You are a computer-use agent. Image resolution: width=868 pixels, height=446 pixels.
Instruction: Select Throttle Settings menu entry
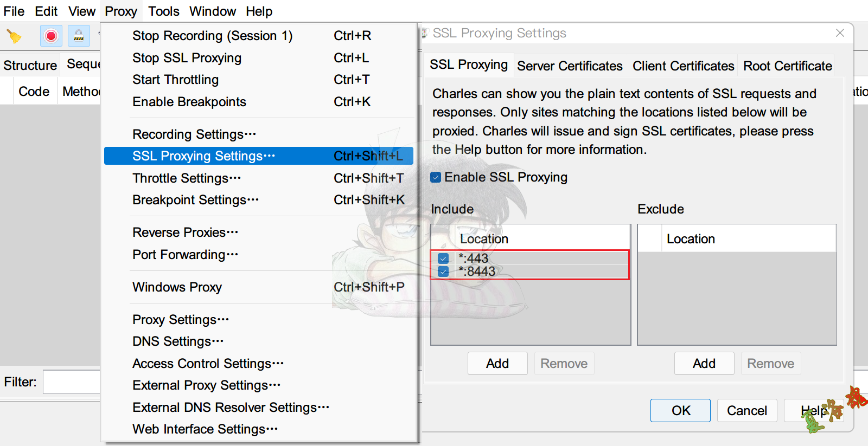point(187,178)
